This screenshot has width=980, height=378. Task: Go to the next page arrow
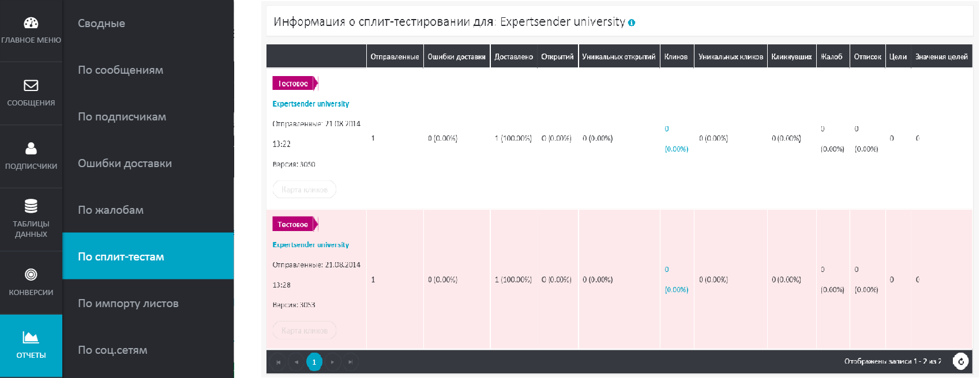click(x=332, y=362)
